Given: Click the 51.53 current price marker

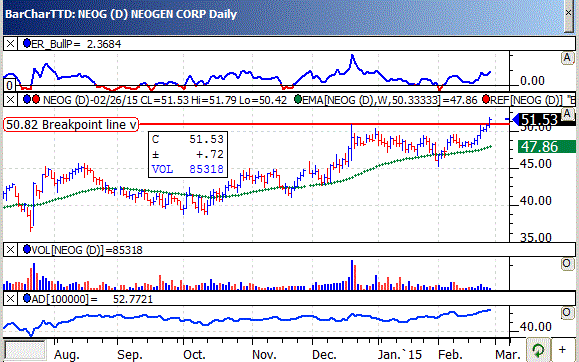Looking at the screenshot, I should [x=538, y=120].
